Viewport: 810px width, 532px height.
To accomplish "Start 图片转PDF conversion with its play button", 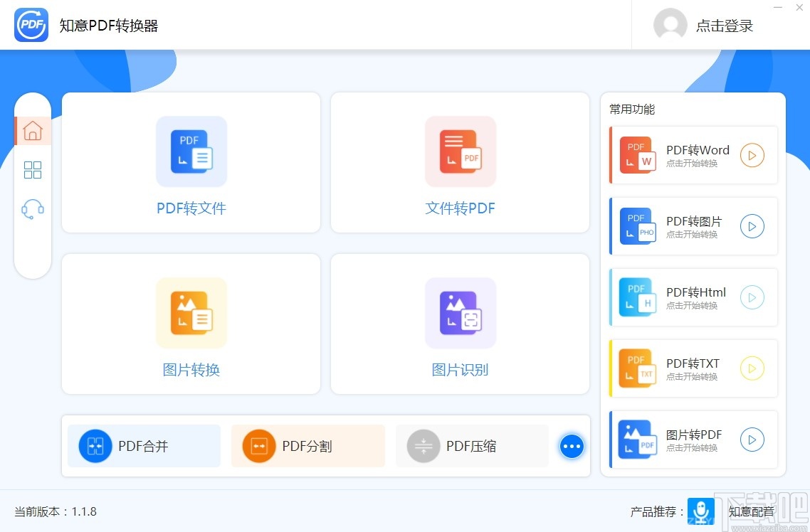I will (752, 440).
